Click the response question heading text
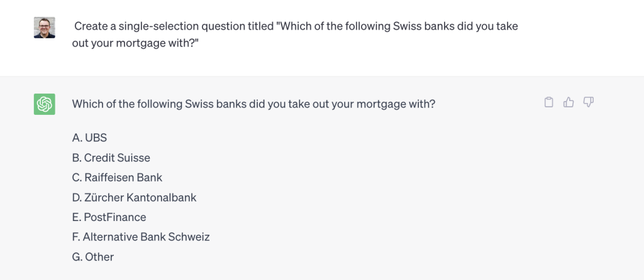 pos(253,104)
